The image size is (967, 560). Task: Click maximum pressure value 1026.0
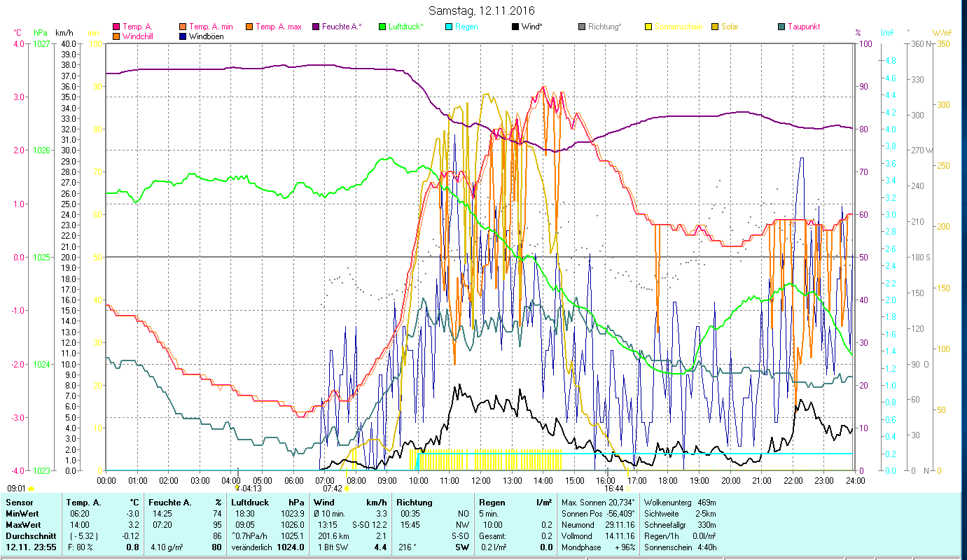pos(292,524)
